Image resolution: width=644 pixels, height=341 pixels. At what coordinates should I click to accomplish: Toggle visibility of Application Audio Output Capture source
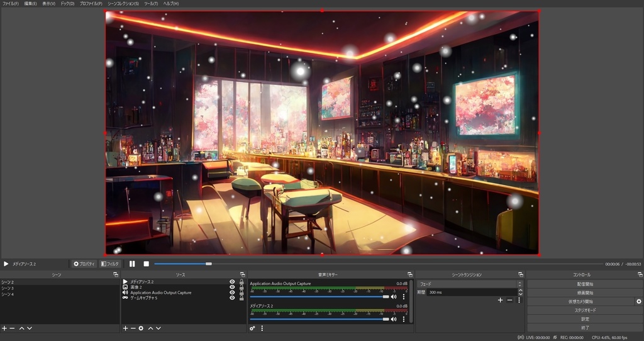point(232,293)
